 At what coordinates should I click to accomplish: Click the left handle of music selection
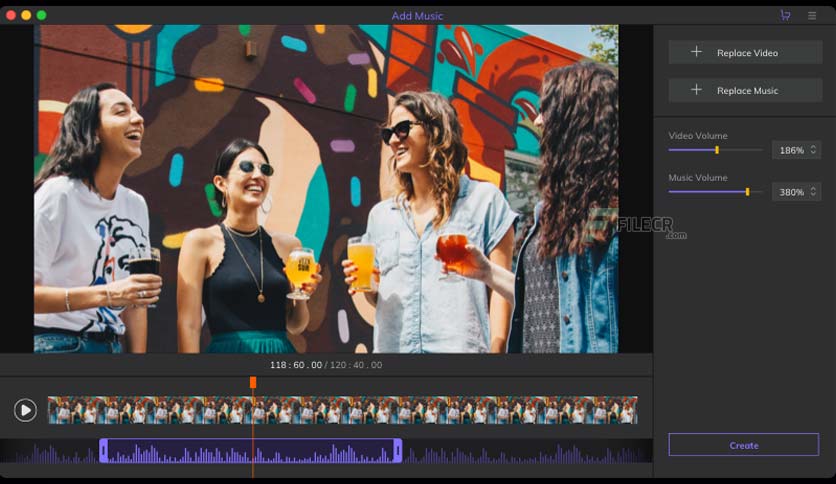pyautogui.click(x=103, y=451)
